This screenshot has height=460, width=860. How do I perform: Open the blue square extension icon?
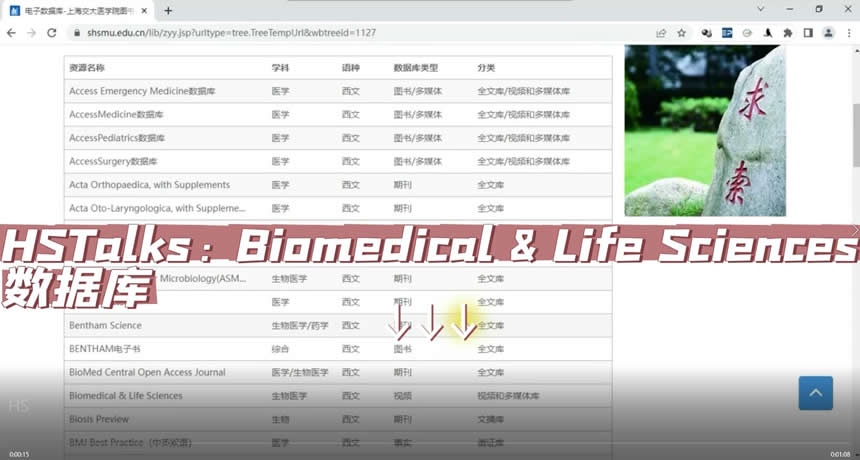point(727,33)
